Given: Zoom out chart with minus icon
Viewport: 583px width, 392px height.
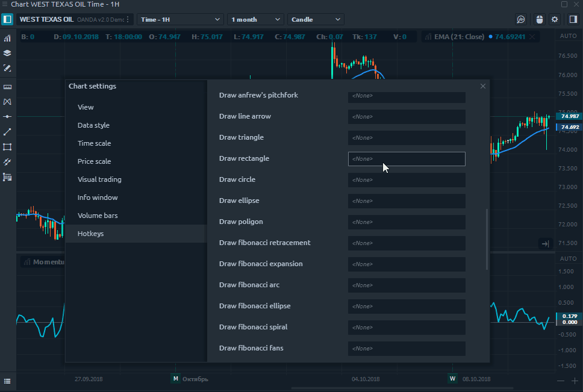Looking at the screenshot, I should [x=561, y=381].
